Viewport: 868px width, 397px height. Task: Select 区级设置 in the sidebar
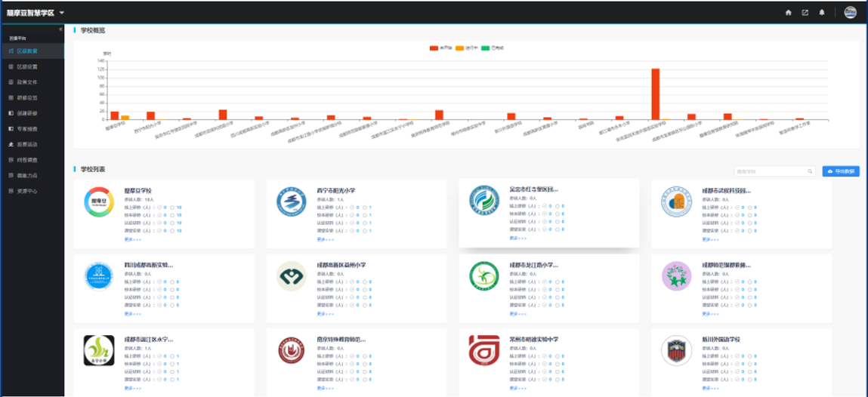pos(26,66)
